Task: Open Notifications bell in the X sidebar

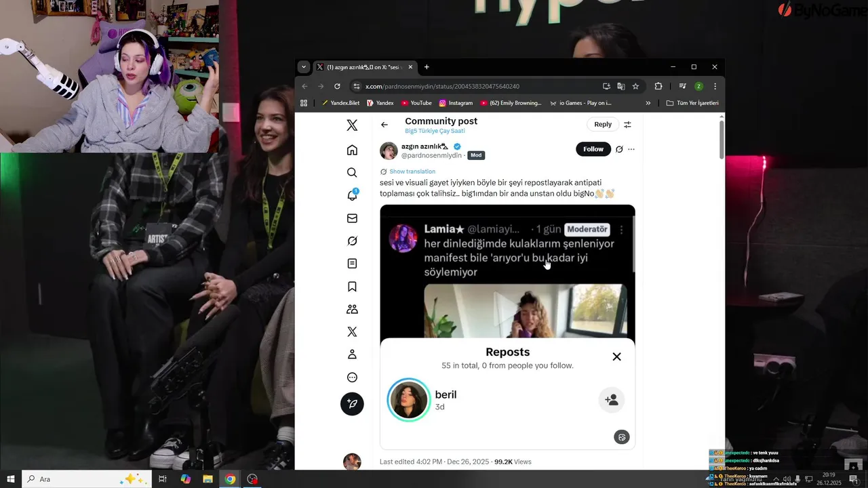Action: pyautogui.click(x=352, y=195)
